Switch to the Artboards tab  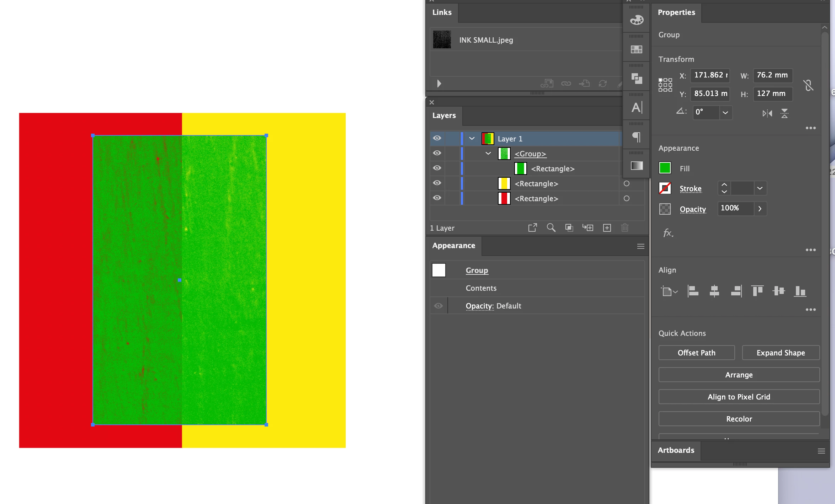676,450
